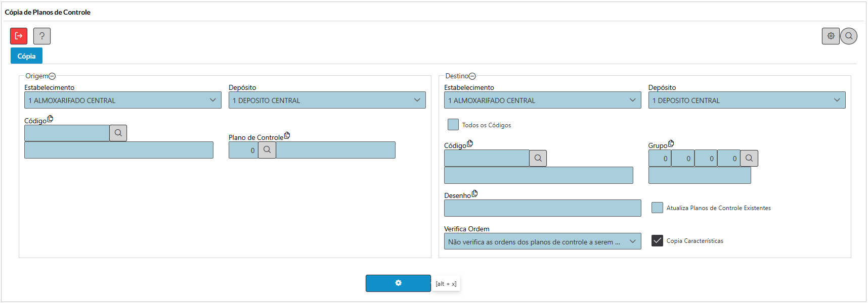This screenshot has height=303, width=868.
Task: Collapse the Origem section
Action: pyautogui.click(x=52, y=76)
